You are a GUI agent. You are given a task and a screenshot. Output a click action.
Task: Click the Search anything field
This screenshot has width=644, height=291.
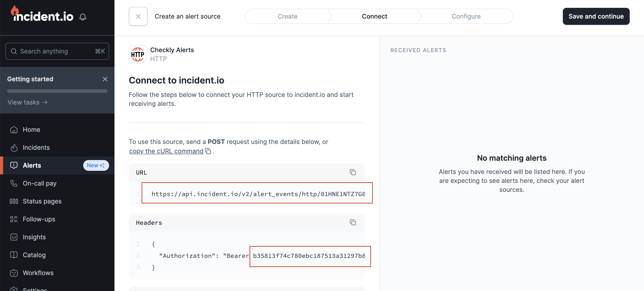pos(57,51)
